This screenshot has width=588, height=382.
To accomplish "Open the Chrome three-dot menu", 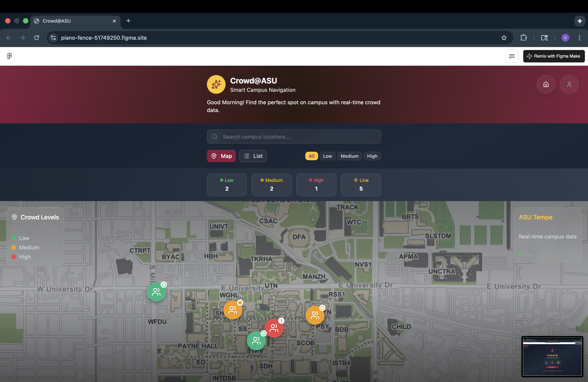I will (579, 38).
